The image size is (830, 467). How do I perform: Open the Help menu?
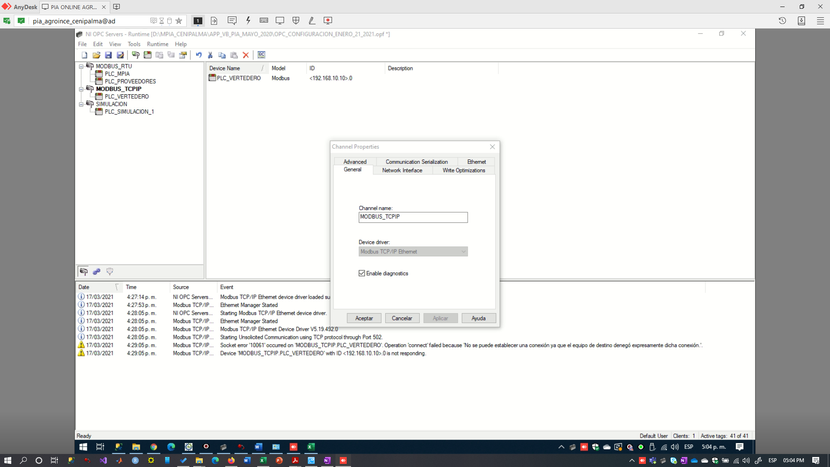click(181, 44)
